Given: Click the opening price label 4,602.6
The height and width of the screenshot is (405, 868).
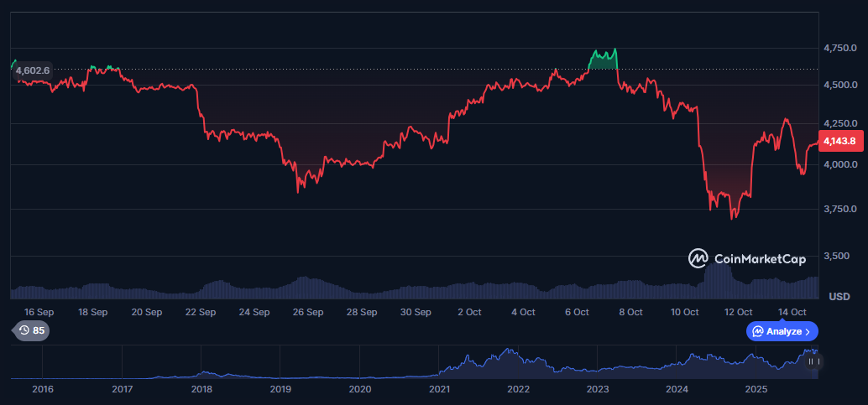Looking at the screenshot, I should (x=33, y=70).
